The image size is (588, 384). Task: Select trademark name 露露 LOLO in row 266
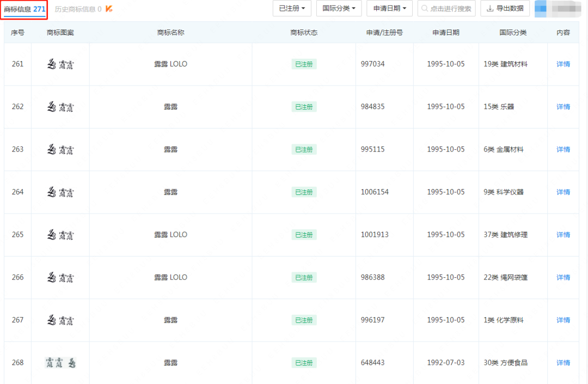tap(170, 277)
